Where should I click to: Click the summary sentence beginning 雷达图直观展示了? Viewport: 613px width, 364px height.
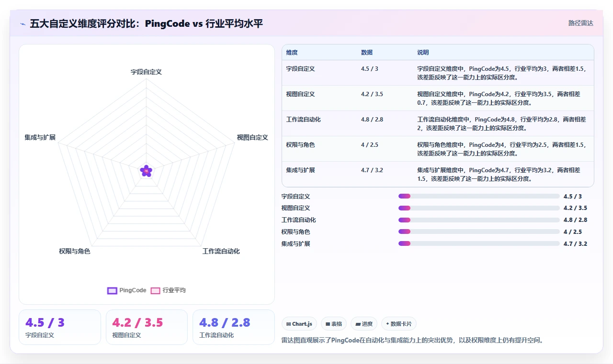(x=412, y=341)
